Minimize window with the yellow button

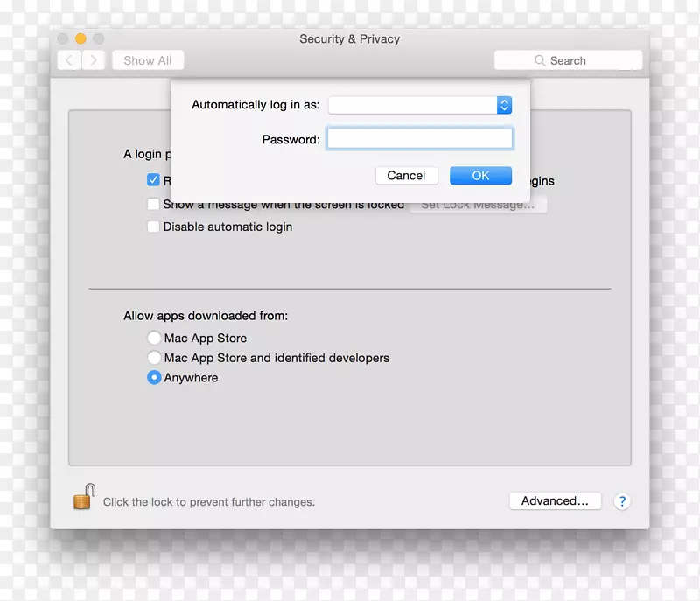(80, 38)
